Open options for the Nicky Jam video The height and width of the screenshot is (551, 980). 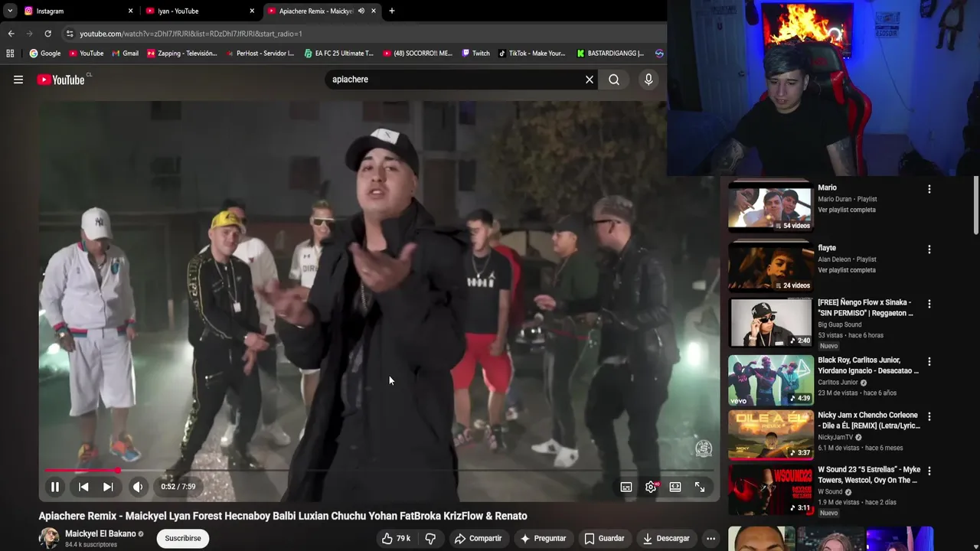(929, 417)
